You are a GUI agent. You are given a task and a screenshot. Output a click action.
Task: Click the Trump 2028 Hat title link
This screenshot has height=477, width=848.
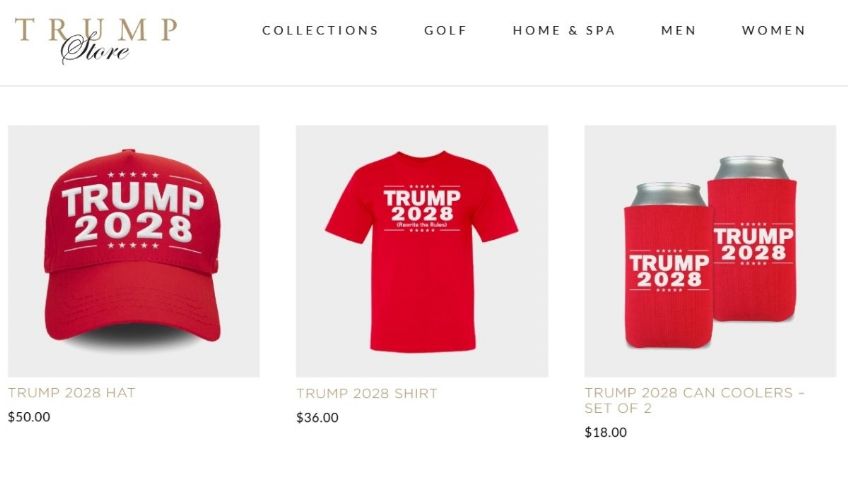72,393
